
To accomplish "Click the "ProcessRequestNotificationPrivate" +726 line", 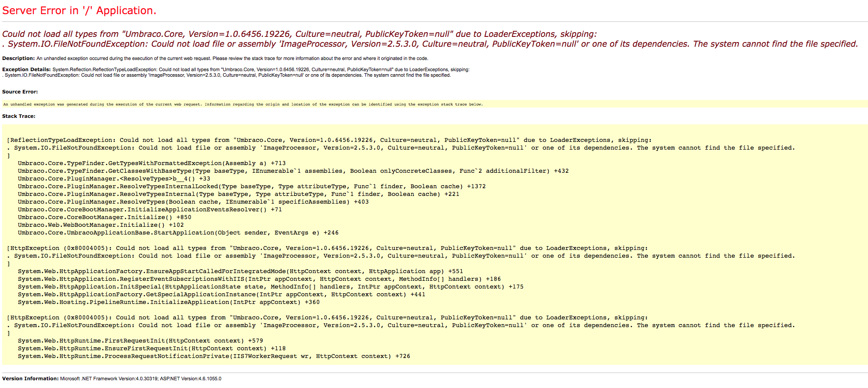I will (214, 356).
